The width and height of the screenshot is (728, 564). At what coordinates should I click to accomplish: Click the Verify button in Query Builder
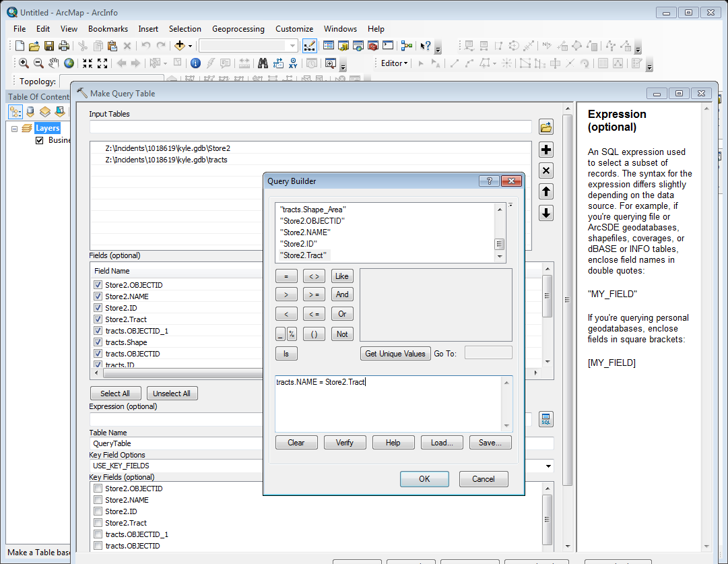[x=344, y=443]
